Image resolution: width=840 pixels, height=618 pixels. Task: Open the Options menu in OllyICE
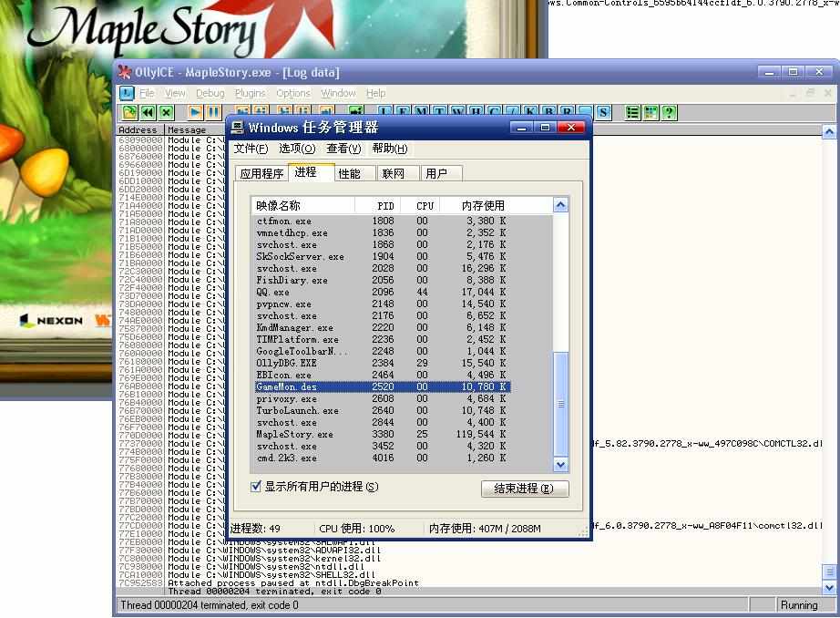[293, 93]
